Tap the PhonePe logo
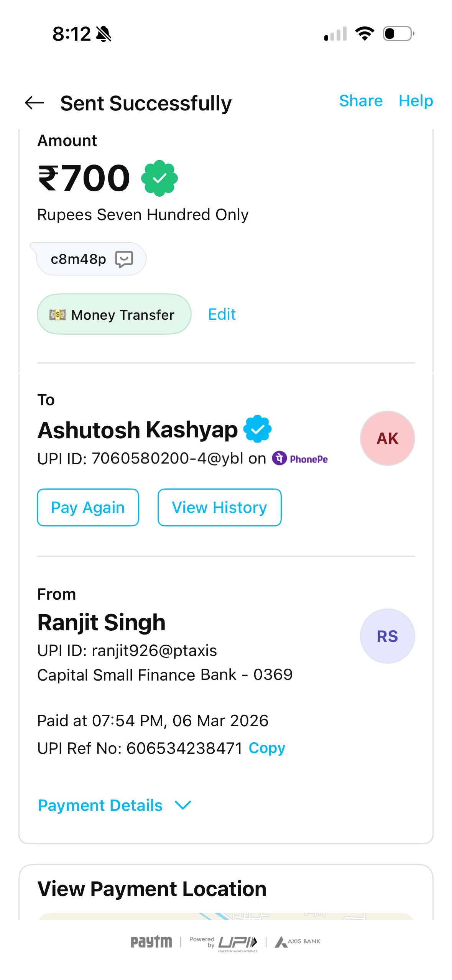The image size is (452, 980). 300,459
